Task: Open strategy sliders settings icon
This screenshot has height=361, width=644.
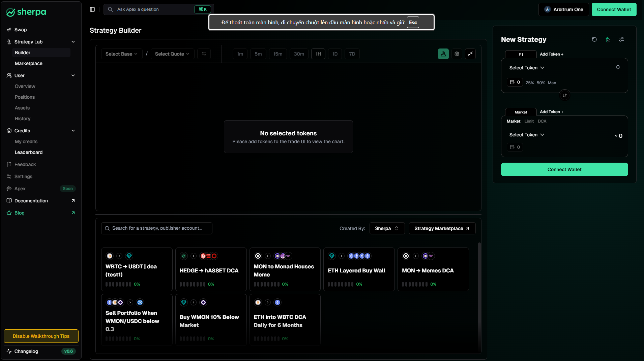Action: click(x=621, y=39)
